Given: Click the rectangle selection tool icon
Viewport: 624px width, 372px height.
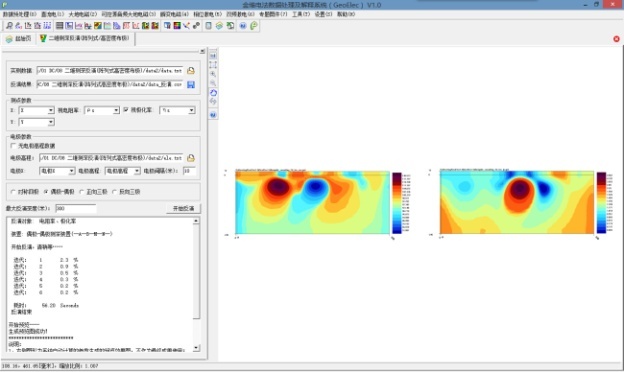Looking at the screenshot, I should pyautogui.click(x=213, y=64).
